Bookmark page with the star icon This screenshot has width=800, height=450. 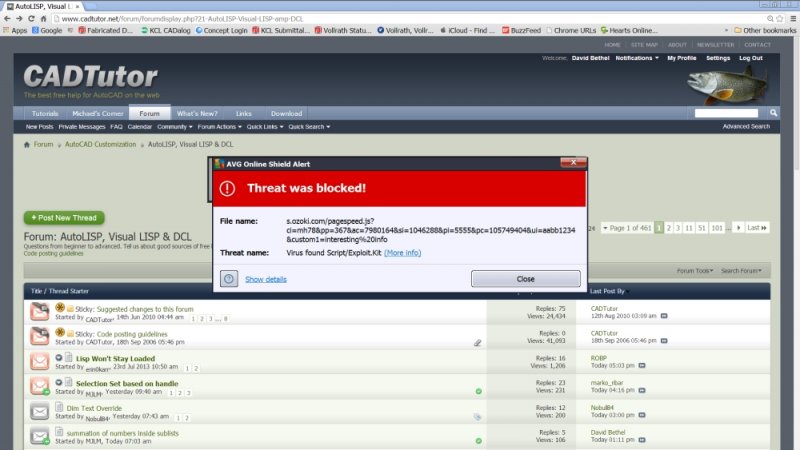tap(780, 18)
